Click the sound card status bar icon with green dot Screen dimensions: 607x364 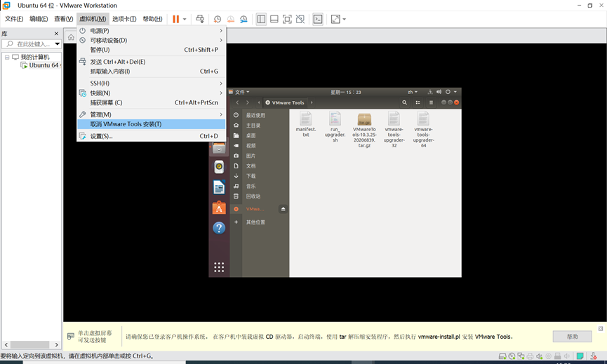pyautogui.click(x=539, y=356)
